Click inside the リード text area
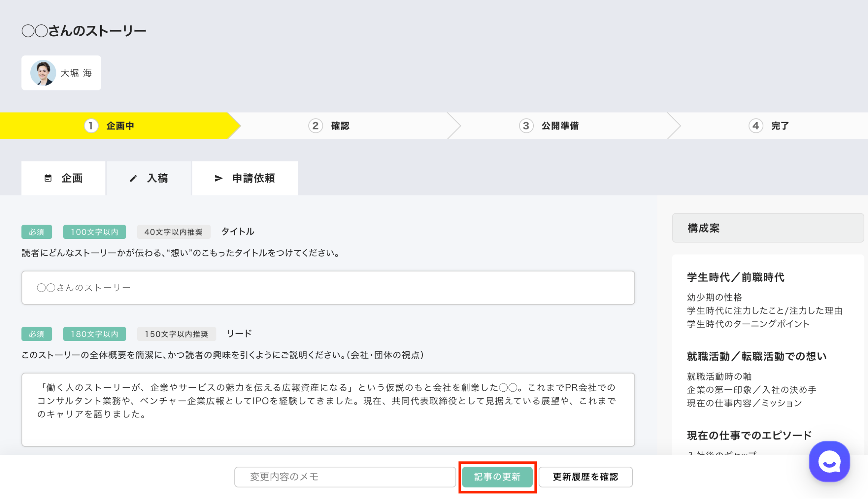868x503 pixels. point(328,409)
